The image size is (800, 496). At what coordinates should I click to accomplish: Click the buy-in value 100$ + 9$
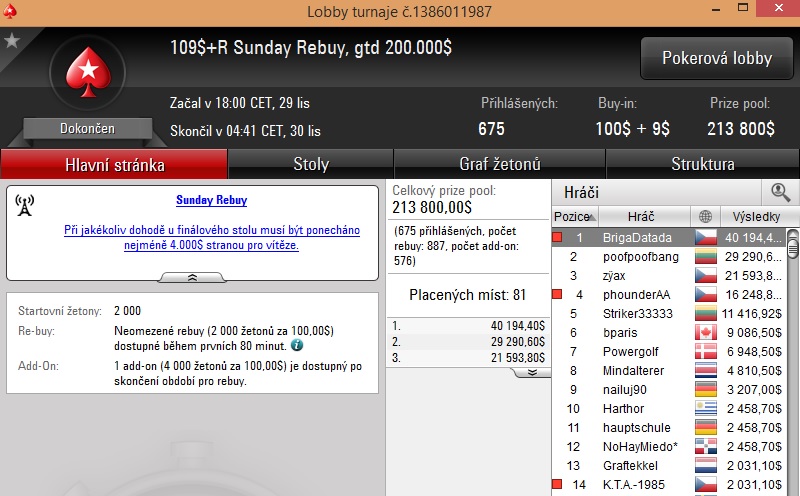633,129
